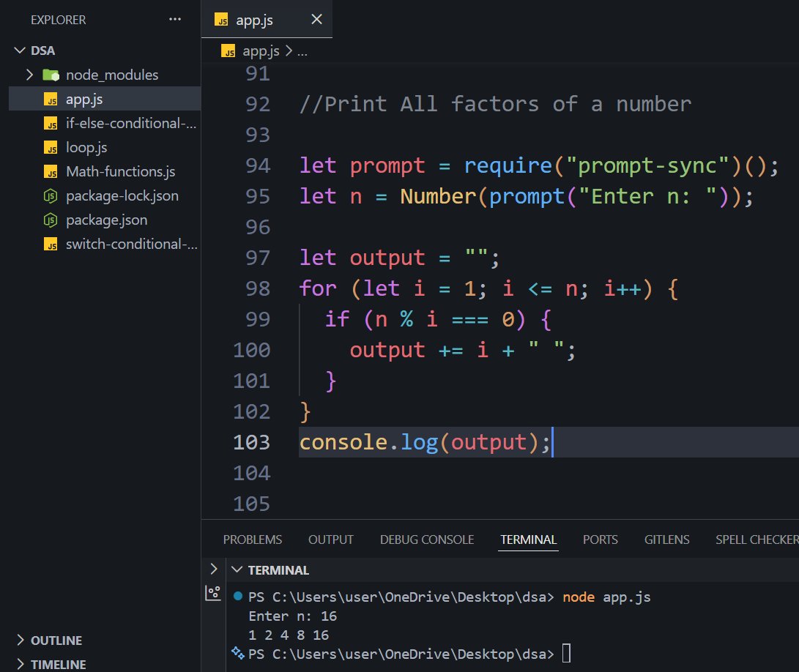Open the PORTS panel tab
This screenshot has height=672, width=799.
click(x=601, y=540)
